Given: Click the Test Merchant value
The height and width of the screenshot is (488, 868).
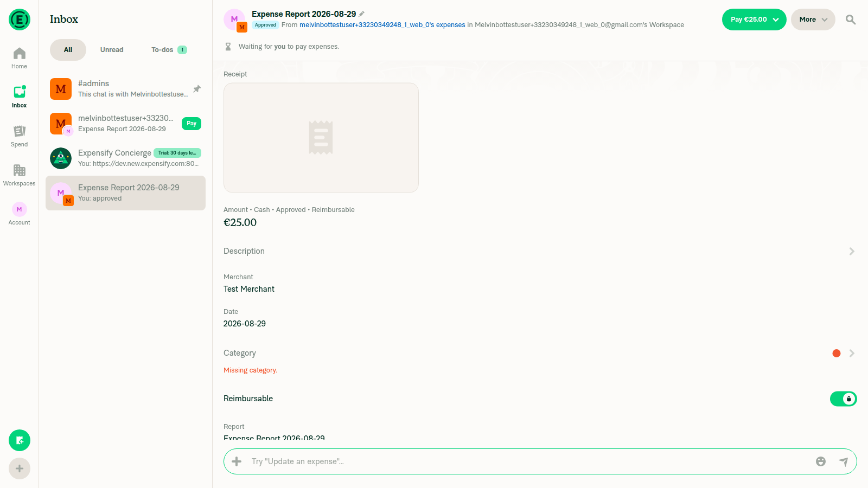Looking at the screenshot, I should coord(249,289).
